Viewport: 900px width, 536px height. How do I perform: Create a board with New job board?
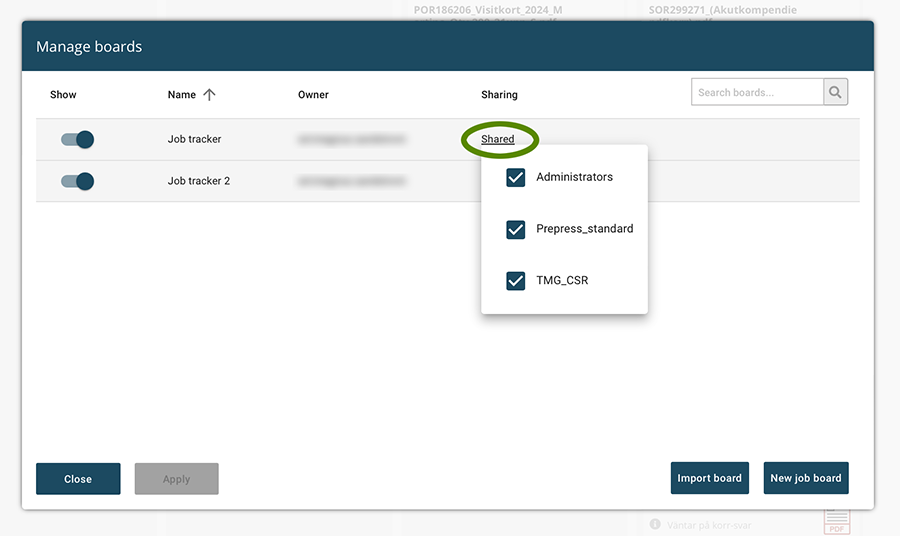pos(805,478)
